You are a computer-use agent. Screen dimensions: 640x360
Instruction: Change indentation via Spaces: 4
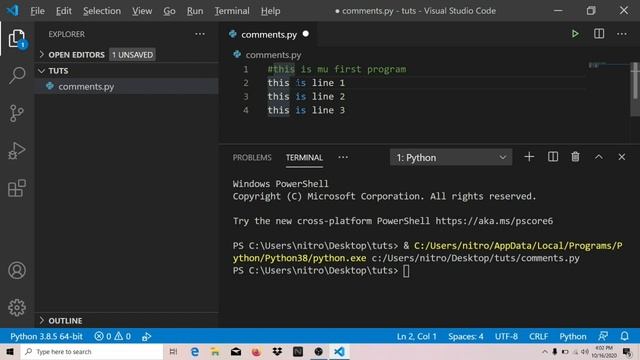[466, 336]
